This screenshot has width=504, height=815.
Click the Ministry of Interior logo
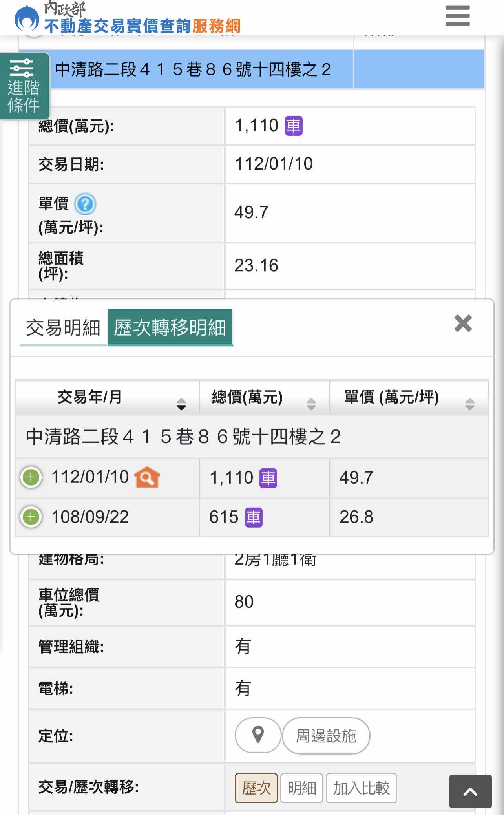click(x=27, y=18)
